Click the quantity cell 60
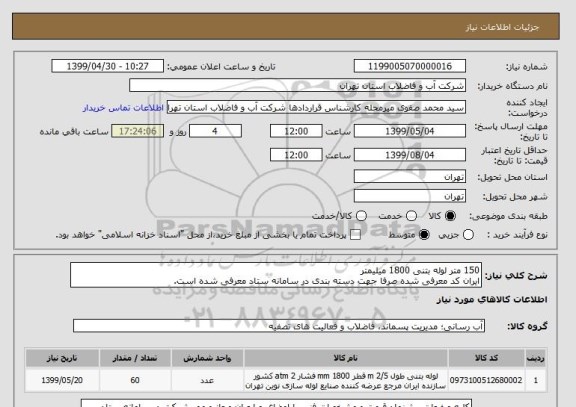The height and width of the screenshot is (407, 576). [135, 380]
